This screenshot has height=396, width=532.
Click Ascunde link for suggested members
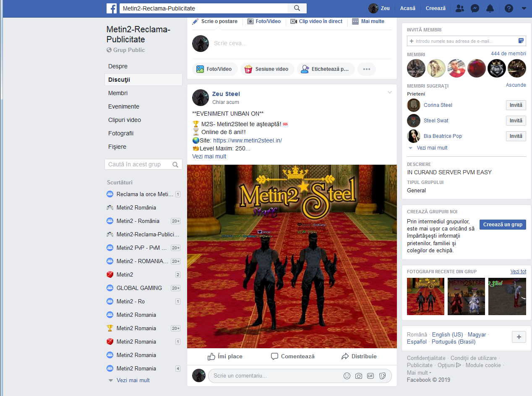[516, 85]
